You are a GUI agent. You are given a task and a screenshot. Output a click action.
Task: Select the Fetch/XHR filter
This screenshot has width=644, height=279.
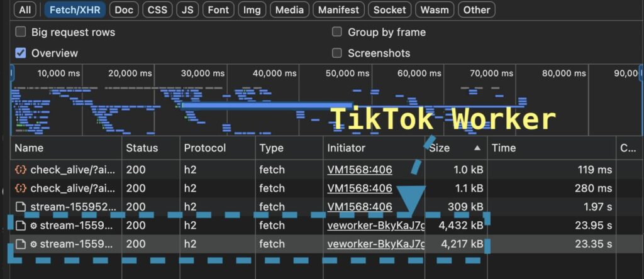74,9
